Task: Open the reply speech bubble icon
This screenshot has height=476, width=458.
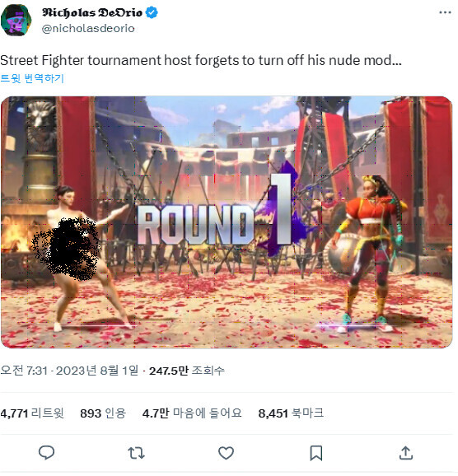Action: coord(46,453)
